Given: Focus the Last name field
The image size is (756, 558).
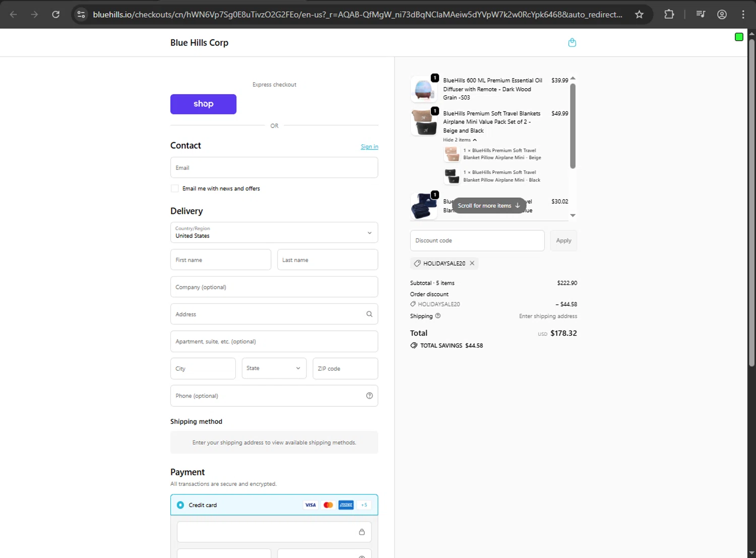Looking at the screenshot, I should (328, 260).
